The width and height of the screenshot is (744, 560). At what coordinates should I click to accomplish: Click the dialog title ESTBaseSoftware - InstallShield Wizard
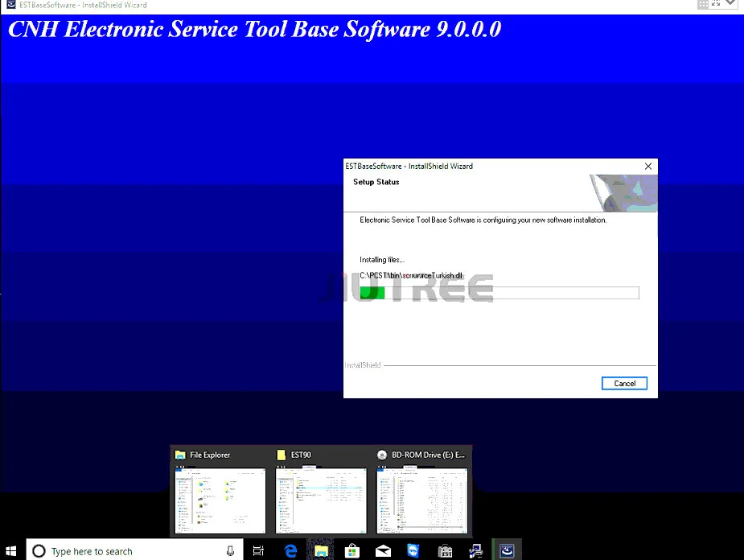pyautogui.click(x=409, y=166)
